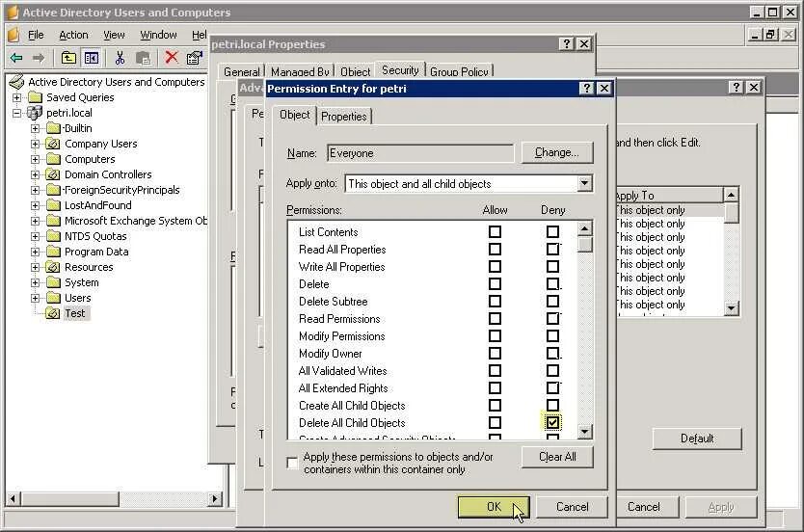The image size is (804, 532).
Task: Select the Domain Controllers OU icon
Action: (x=53, y=174)
